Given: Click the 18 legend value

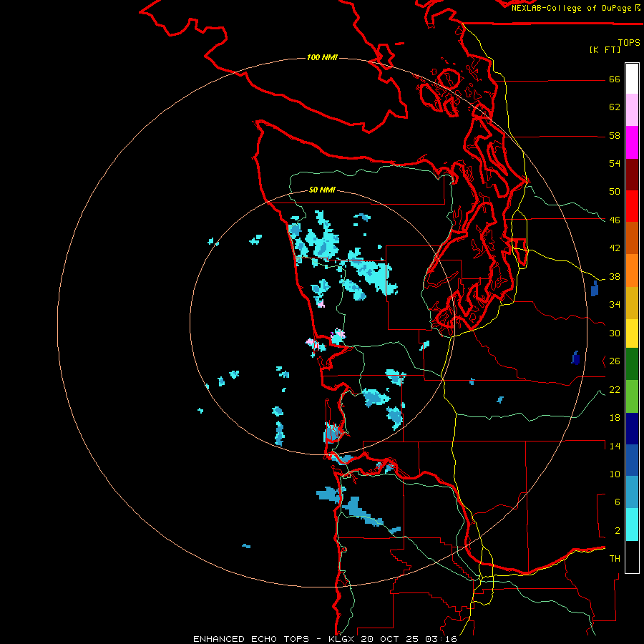Looking at the screenshot, I should pyautogui.click(x=615, y=418).
